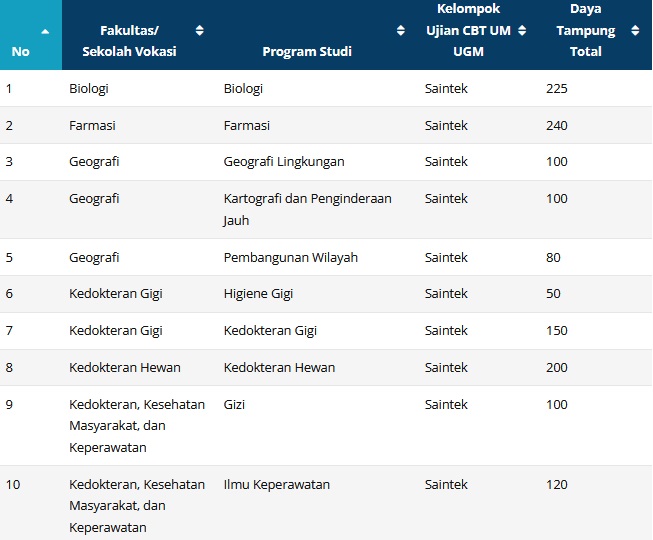Image resolution: width=653 pixels, height=540 pixels.
Task: Click the Ilmu Keperawatan program cell
Action: tap(274, 485)
